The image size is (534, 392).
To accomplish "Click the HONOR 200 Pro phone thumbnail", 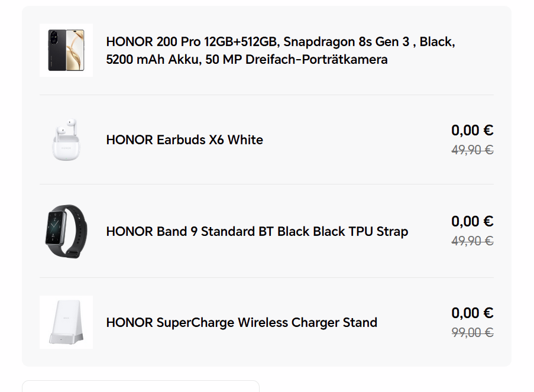I will pyautogui.click(x=66, y=50).
